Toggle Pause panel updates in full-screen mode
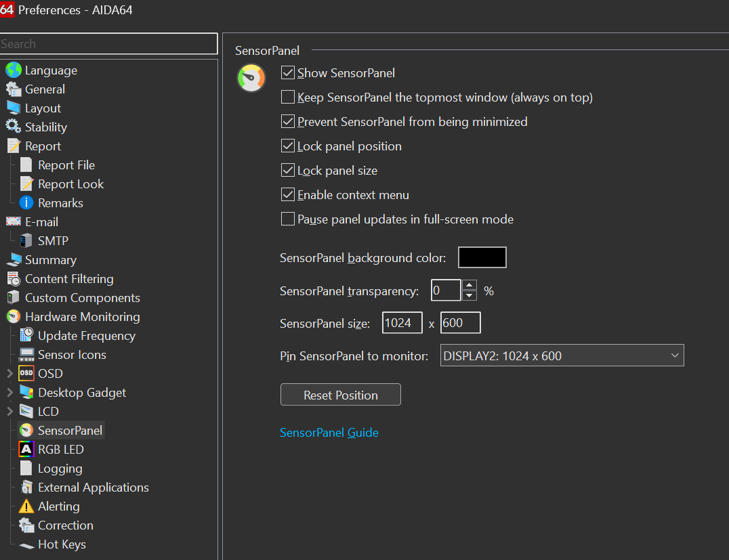Viewport: 729px width, 560px height. (x=288, y=219)
